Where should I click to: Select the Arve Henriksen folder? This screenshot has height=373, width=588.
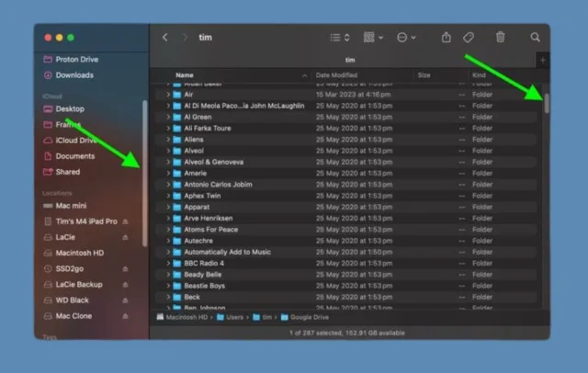(347, 219)
